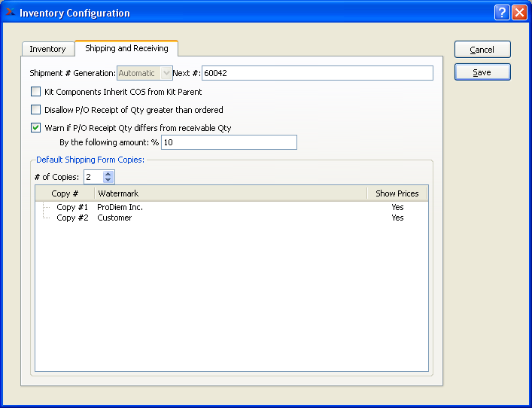Select the Shipping and Receiving tab
The height and width of the screenshot is (408, 532).
tap(126, 48)
